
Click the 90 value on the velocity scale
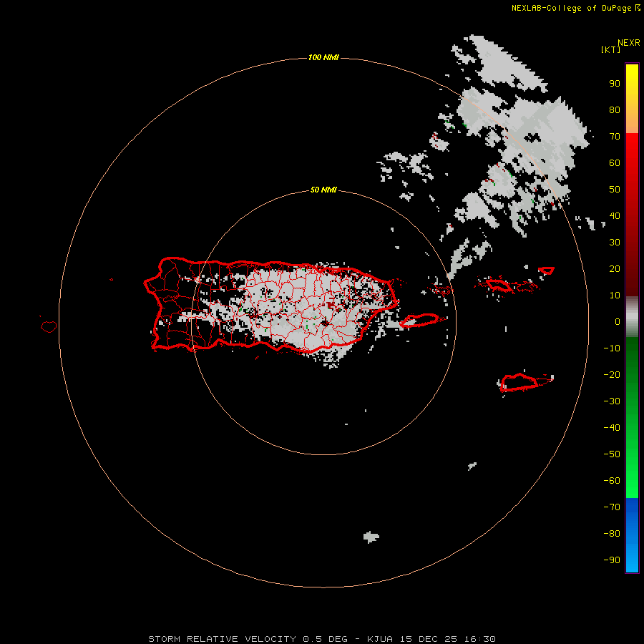[615, 84]
